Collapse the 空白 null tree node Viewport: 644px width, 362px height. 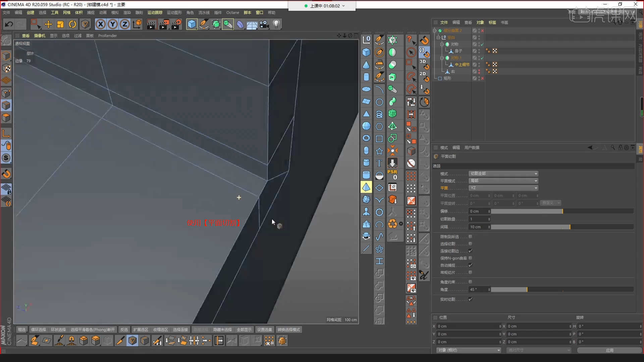tap(438, 37)
